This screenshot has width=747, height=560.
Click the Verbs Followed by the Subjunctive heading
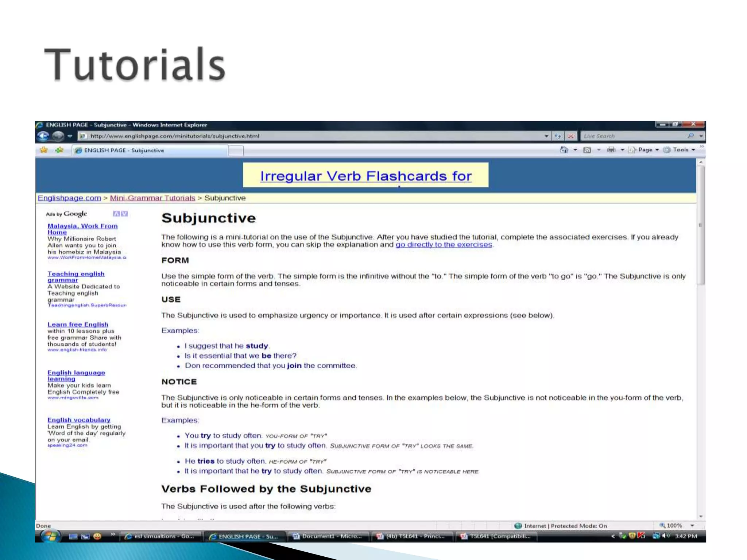[266, 489]
